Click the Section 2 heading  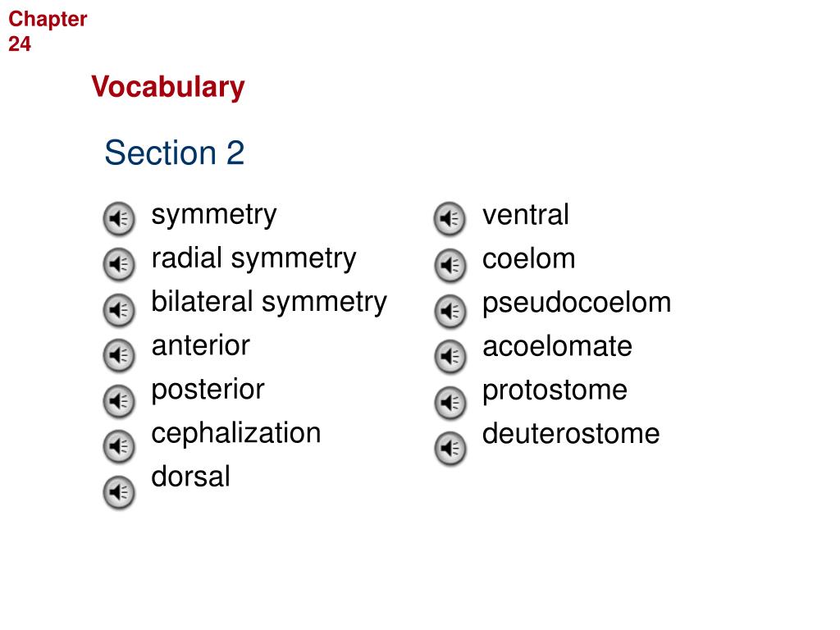174,153
